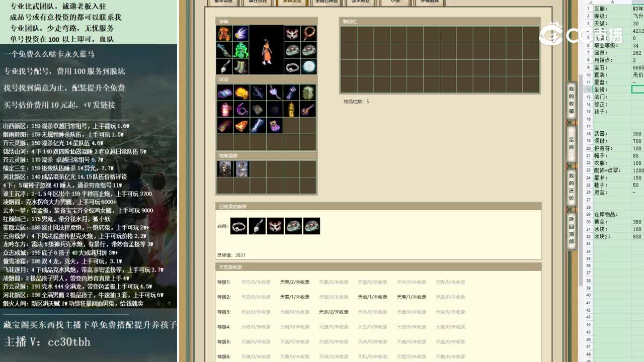Select the gray tablet treasure icon
Image resolution: width=644 pixels, height=362 pixels.
pos(258,109)
